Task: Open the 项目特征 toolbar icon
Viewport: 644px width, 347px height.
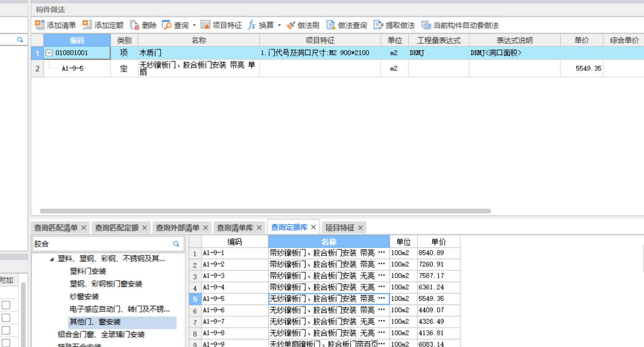Action: coord(206,25)
